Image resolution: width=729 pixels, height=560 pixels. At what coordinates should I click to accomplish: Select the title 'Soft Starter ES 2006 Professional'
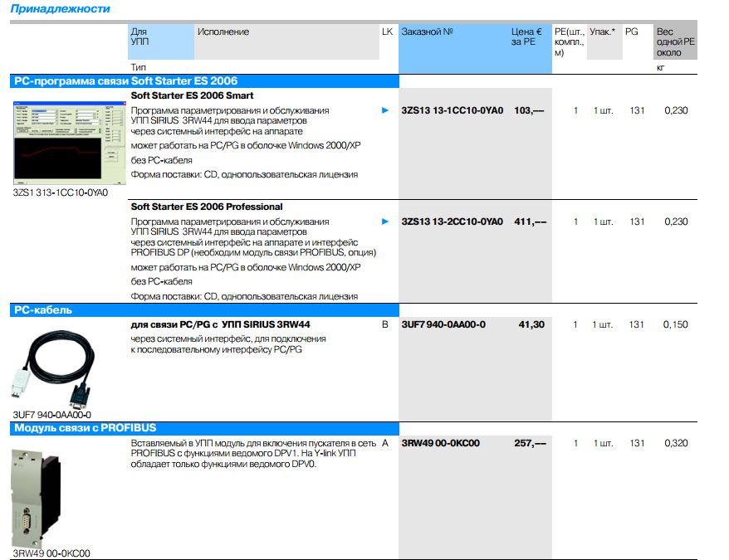(x=207, y=207)
